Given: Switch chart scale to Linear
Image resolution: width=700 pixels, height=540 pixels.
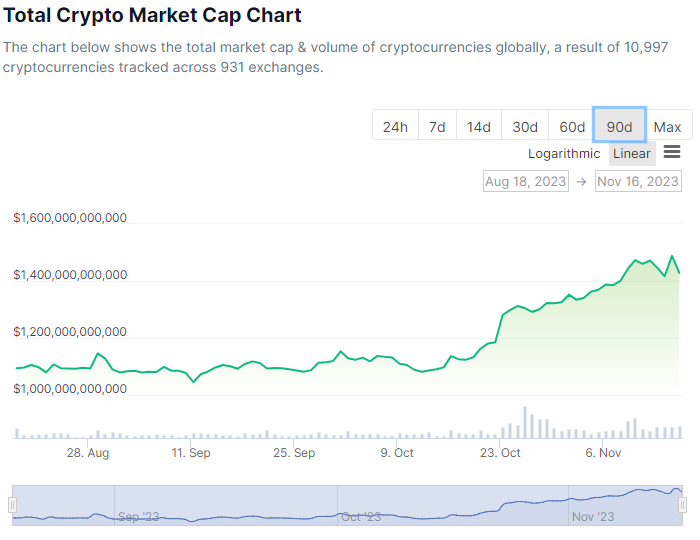Looking at the screenshot, I should pyautogui.click(x=632, y=153).
